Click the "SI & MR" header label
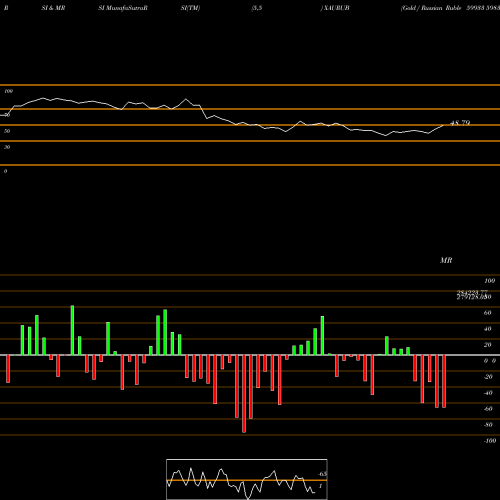Image resolution: width=500 pixels, height=500 pixels. [53, 8]
